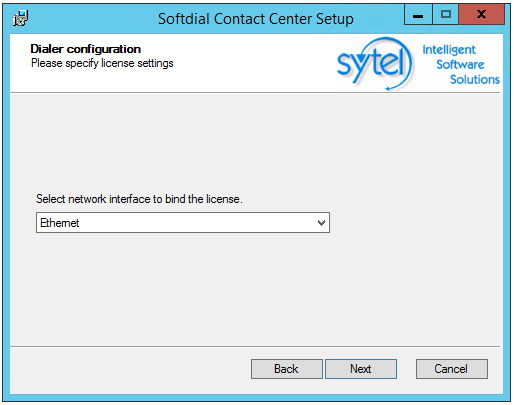Image resolution: width=514 pixels, height=405 pixels.
Task: Click the word Intelligent in the tagline
Action: pyautogui.click(x=449, y=50)
